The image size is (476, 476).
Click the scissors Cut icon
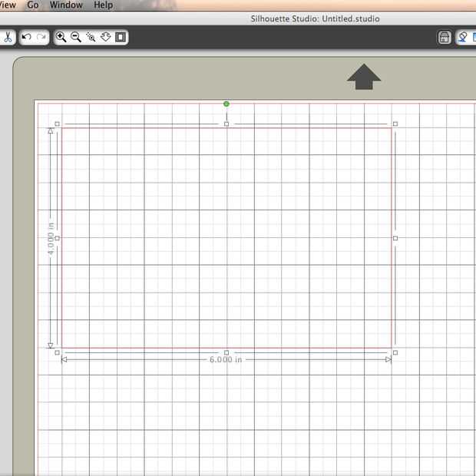(8, 37)
